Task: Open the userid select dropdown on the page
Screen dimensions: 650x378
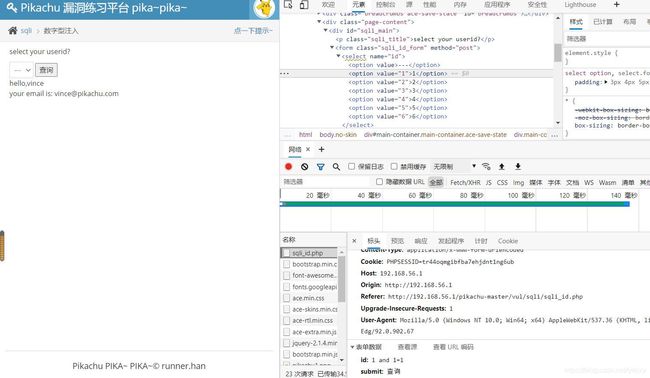Action: [21, 70]
